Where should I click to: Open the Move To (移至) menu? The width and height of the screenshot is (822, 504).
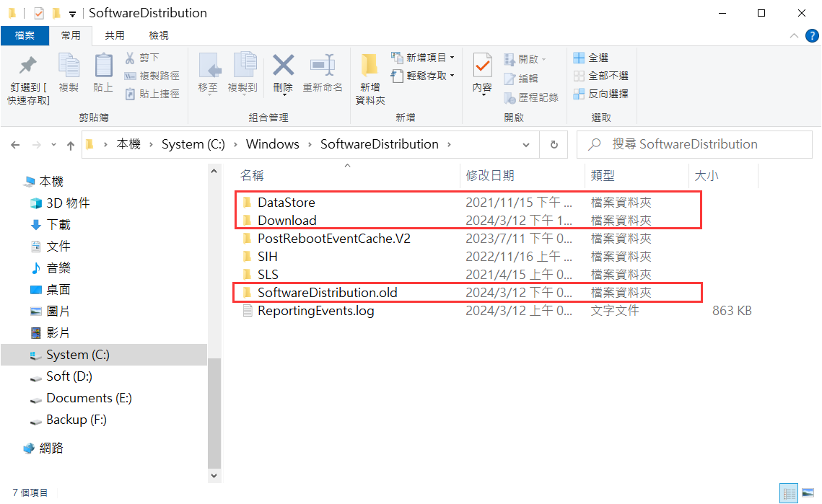[208, 74]
